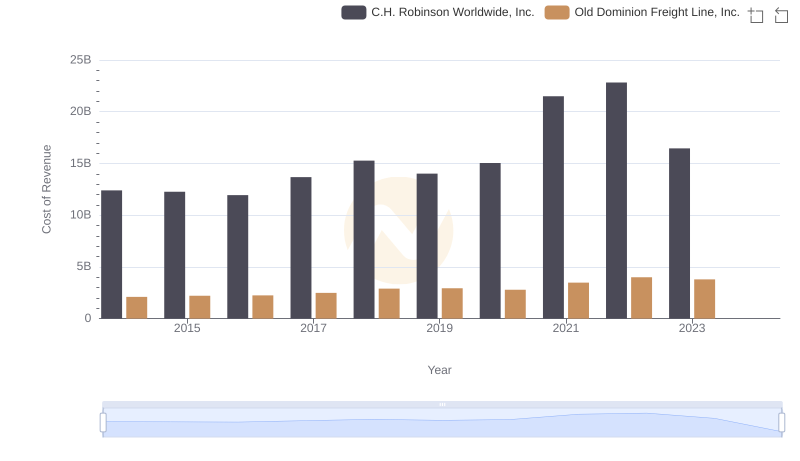Grab the left handle of the range slider
This screenshot has width=800, height=461.
[103, 422]
